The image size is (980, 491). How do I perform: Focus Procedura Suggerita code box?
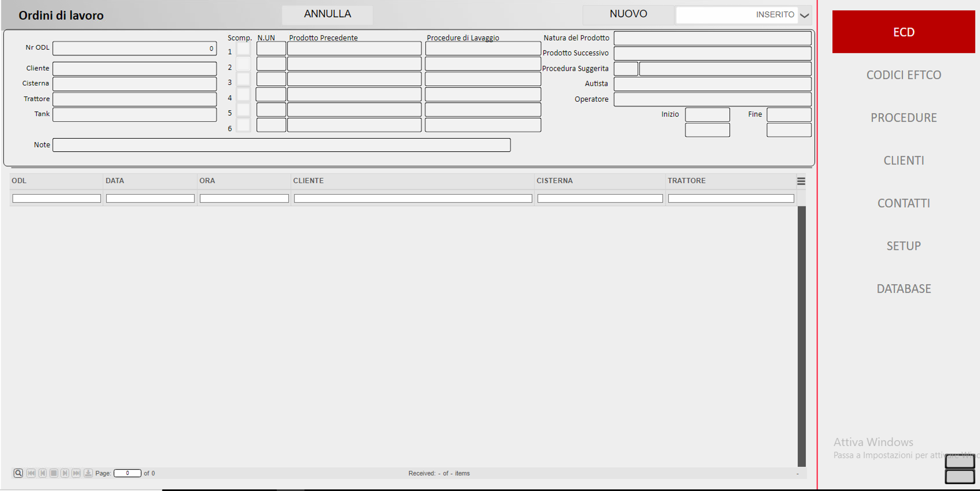626,69
